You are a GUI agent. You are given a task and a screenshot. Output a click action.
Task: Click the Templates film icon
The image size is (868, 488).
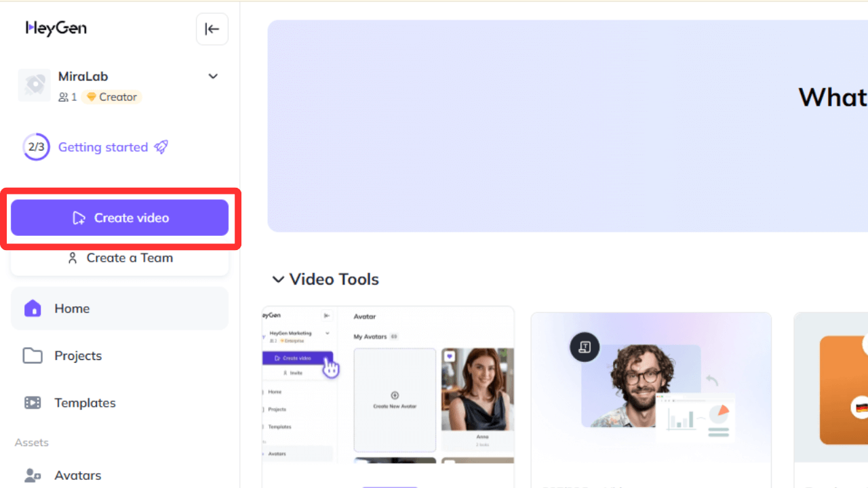pos(33,403)
